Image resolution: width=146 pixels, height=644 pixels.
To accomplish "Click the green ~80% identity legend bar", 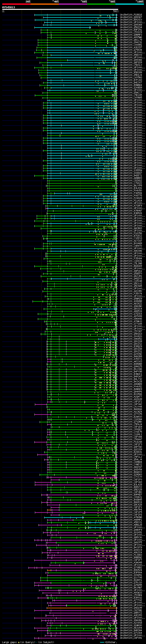I will [101, 4].
